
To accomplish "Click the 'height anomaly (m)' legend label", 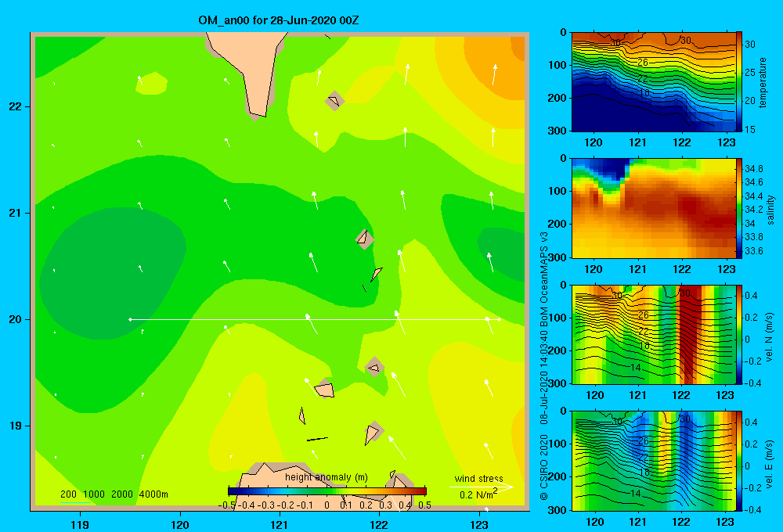I will 326,477.
